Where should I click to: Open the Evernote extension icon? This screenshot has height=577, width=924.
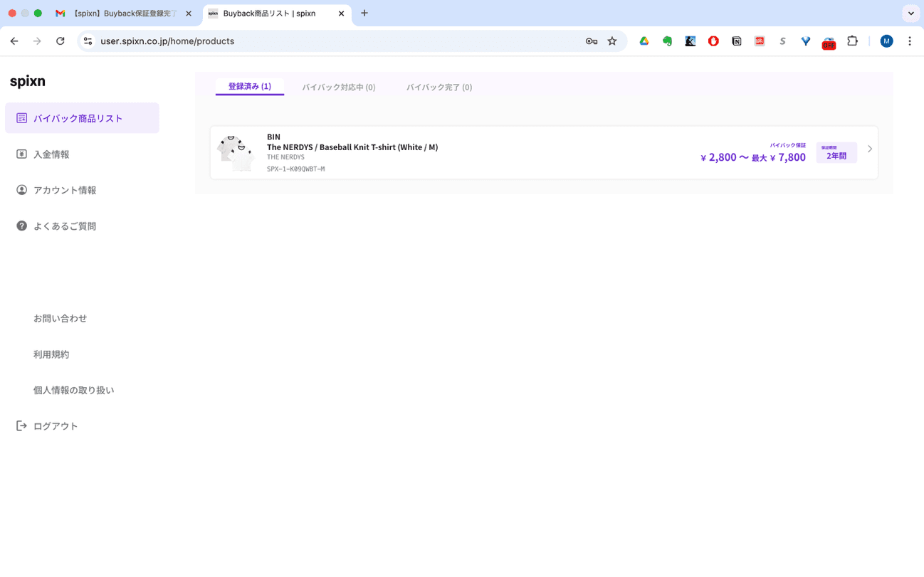667,41
